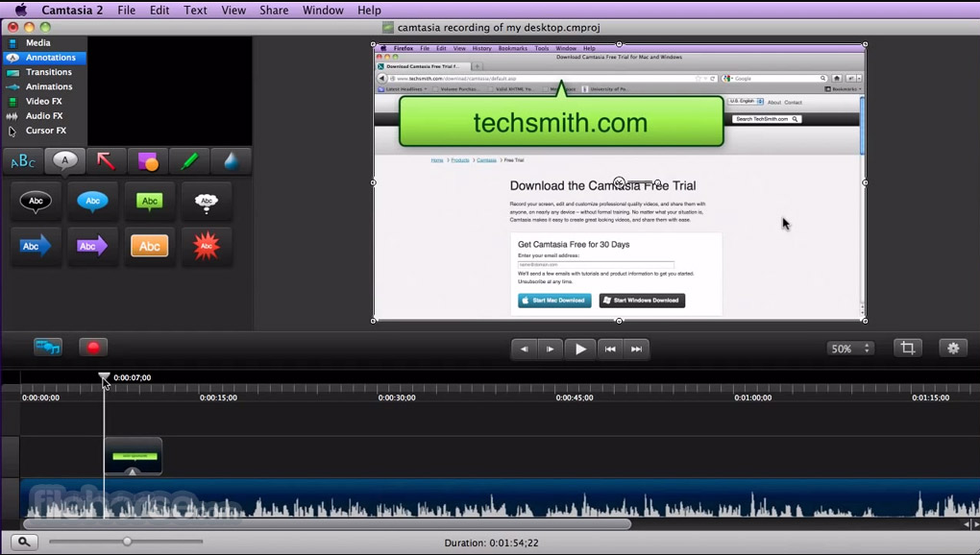Screen dimensions: 980x555
Task: Click the 0:00:30;00 ruler label
Action: pos(397,398)
